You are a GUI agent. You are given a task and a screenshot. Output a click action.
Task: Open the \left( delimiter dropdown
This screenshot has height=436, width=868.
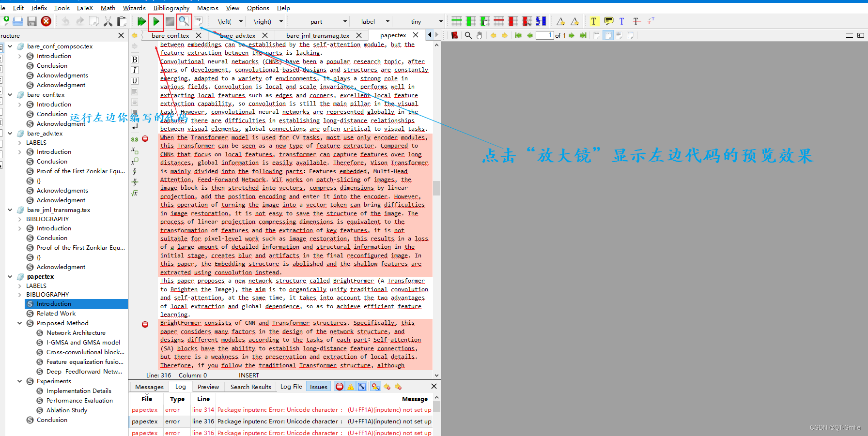(230, 21)
